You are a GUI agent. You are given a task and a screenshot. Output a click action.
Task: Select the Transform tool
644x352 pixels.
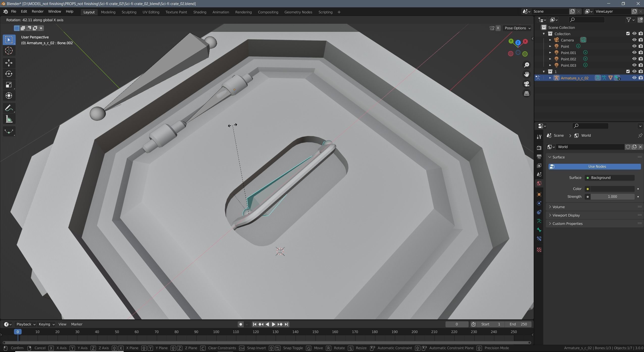point(9,96)
